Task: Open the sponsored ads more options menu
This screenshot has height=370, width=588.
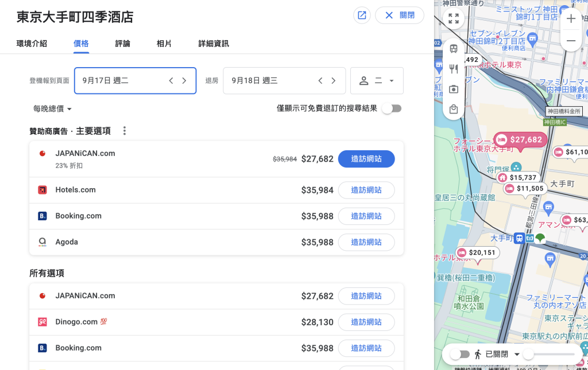Action: pos(125,131)
